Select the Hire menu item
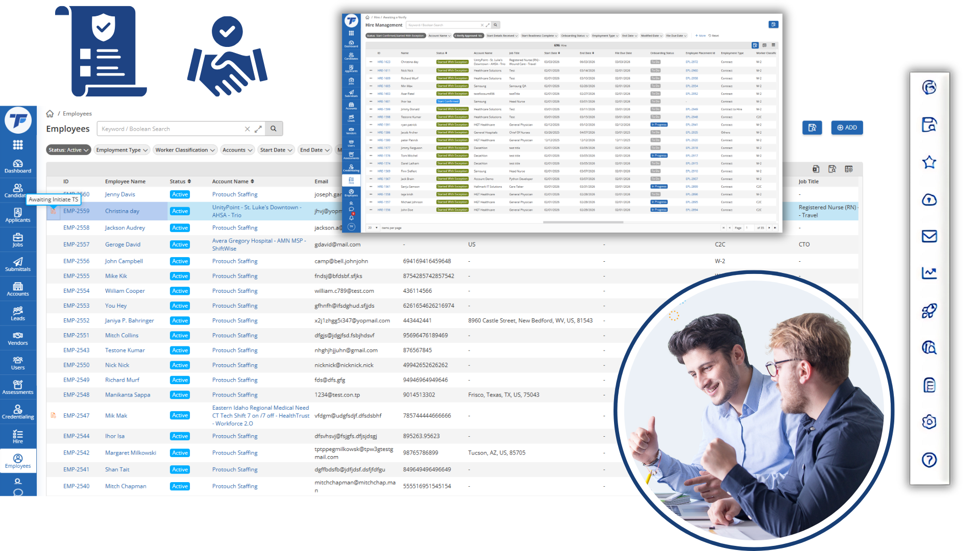This screenshot has width=980, height=551. click(x=18, y=437)
